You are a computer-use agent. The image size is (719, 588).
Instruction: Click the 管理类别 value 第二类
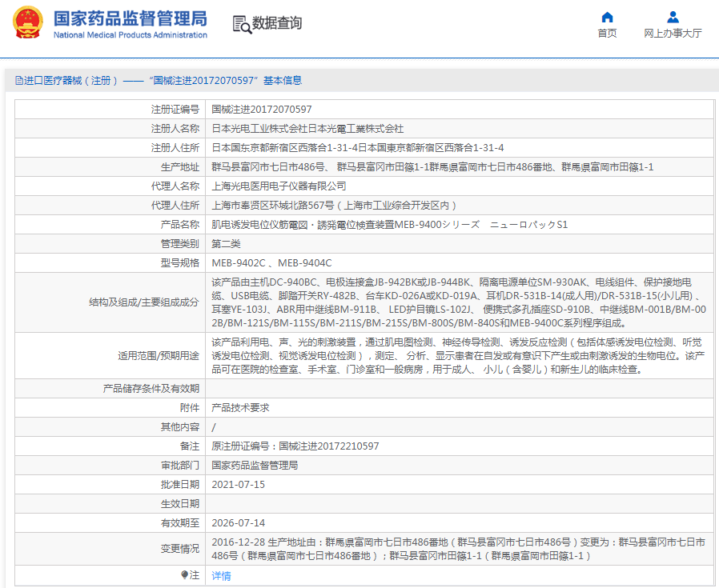[x=226, y=244]
